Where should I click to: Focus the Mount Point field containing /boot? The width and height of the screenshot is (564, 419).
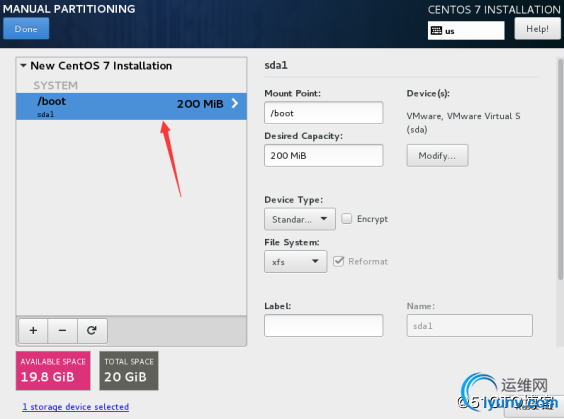[323, 113]
